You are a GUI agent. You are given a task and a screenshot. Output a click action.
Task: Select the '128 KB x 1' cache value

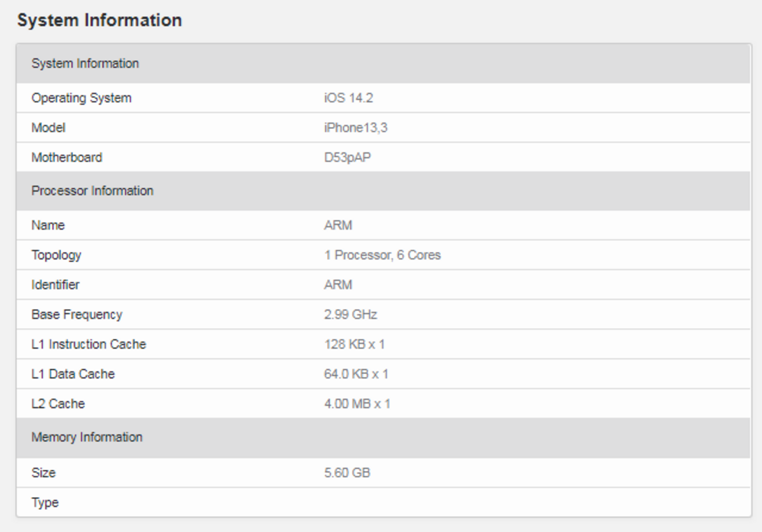click(354, 345)
